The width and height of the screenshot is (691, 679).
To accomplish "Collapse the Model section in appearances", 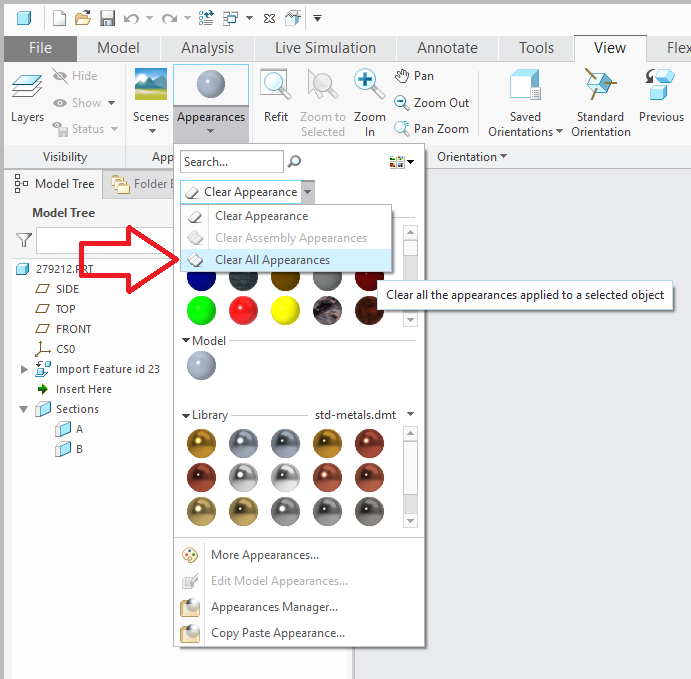I will click(x=186, y=340).
